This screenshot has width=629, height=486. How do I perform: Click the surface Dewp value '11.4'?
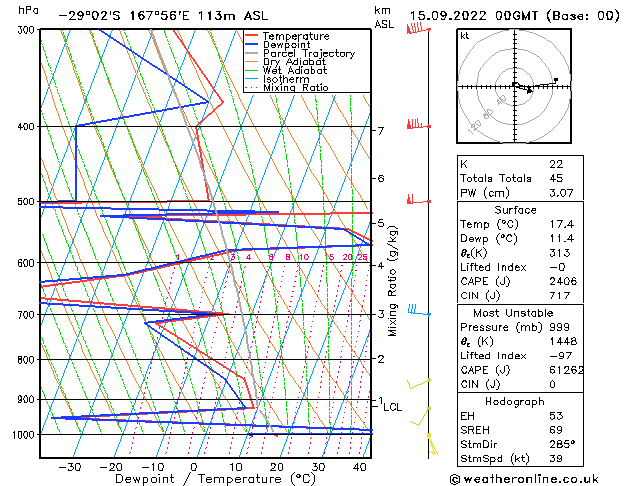coord(562,239)
